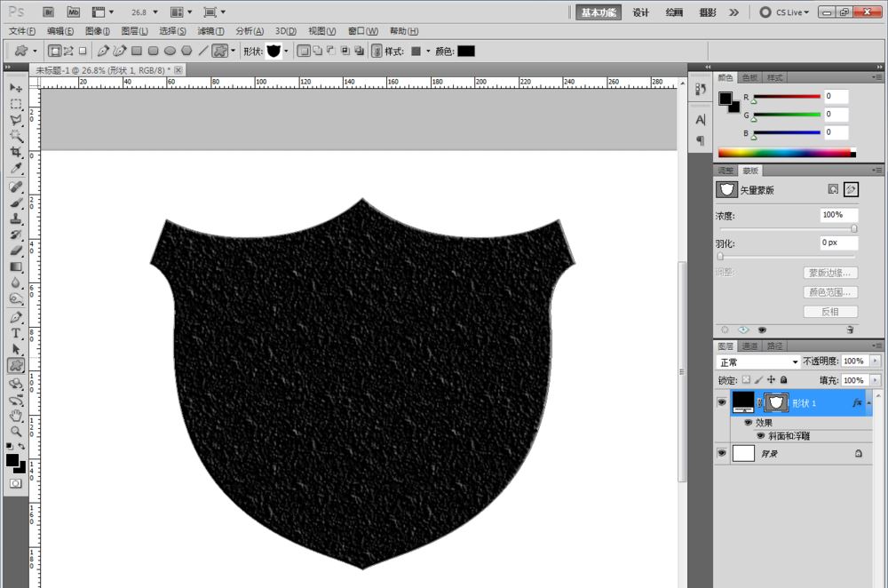Switch to the 通道 tab

coord(749,346)
